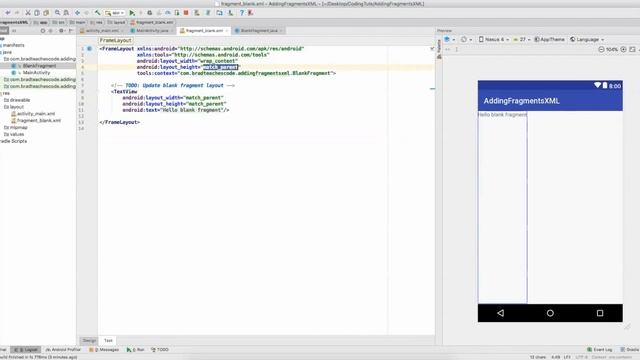Open the Android Profiler tool window

point(63,350)
